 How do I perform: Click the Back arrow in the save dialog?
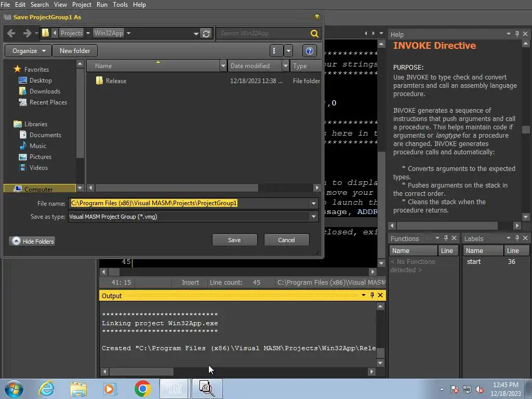(11, 33)
